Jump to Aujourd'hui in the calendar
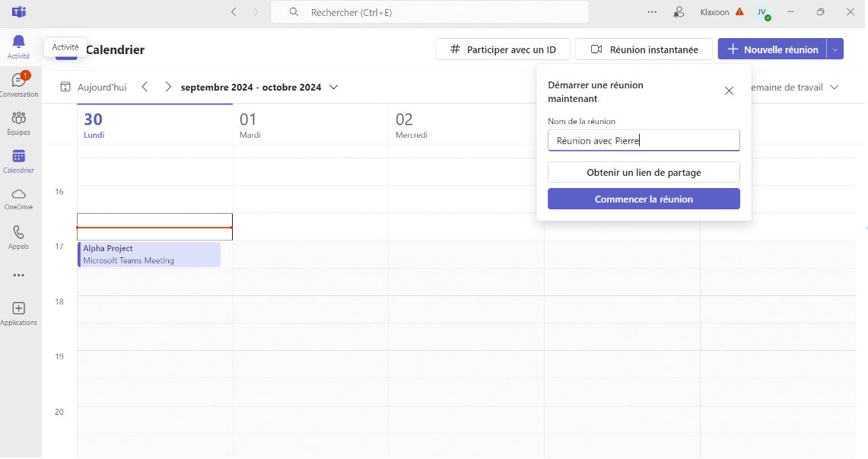 pos(94,87)
